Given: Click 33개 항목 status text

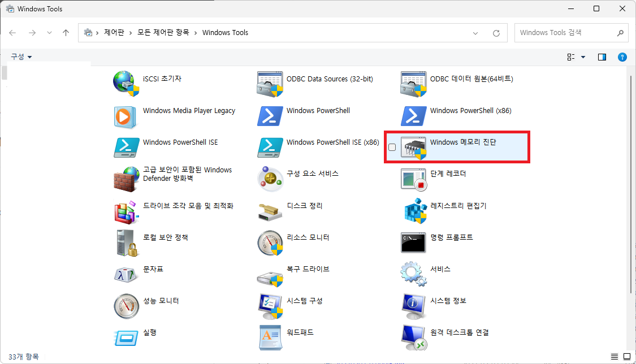Looking at the screenshot, I should [24, 357].
